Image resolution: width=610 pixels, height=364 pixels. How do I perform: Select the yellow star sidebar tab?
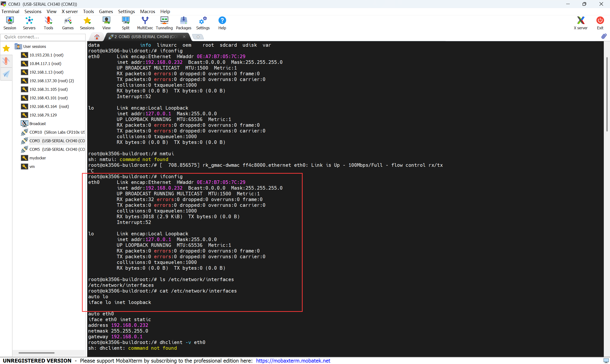coord(6,48)
